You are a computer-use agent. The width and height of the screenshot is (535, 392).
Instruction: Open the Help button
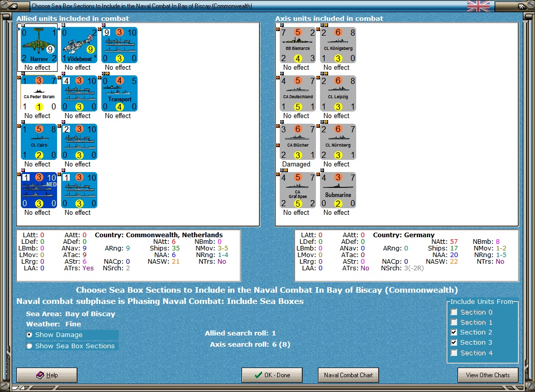[x=47, y=375]
